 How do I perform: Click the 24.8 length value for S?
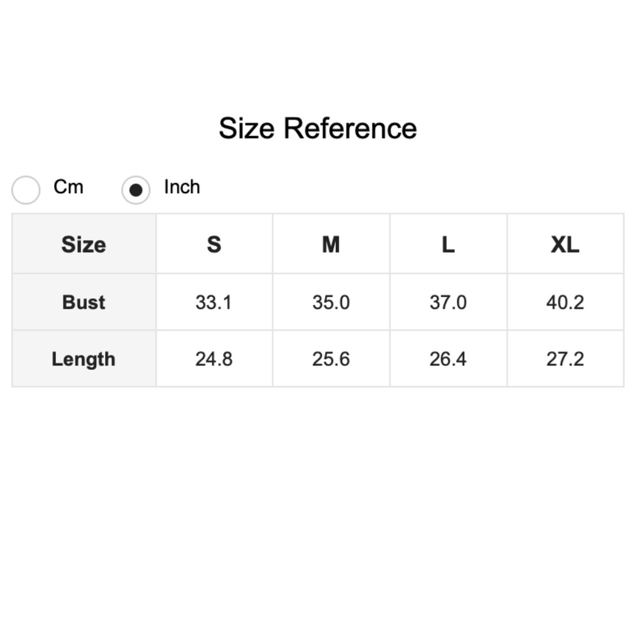(x=214, y=359)
